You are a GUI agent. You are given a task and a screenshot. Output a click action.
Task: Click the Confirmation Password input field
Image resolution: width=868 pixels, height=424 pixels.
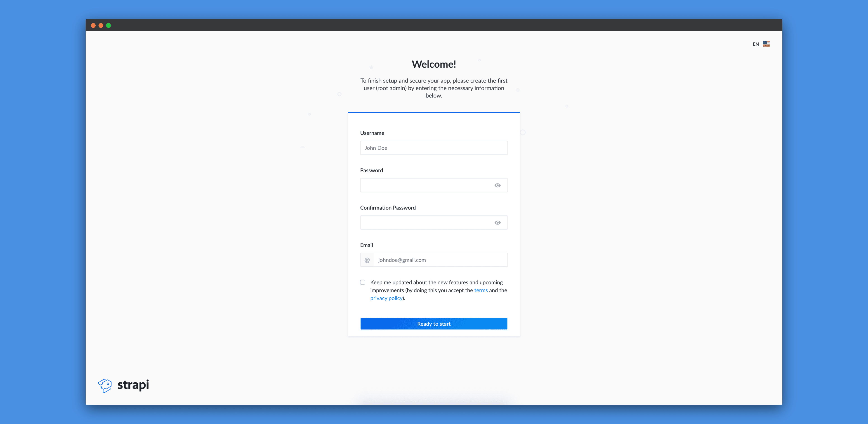434,223
